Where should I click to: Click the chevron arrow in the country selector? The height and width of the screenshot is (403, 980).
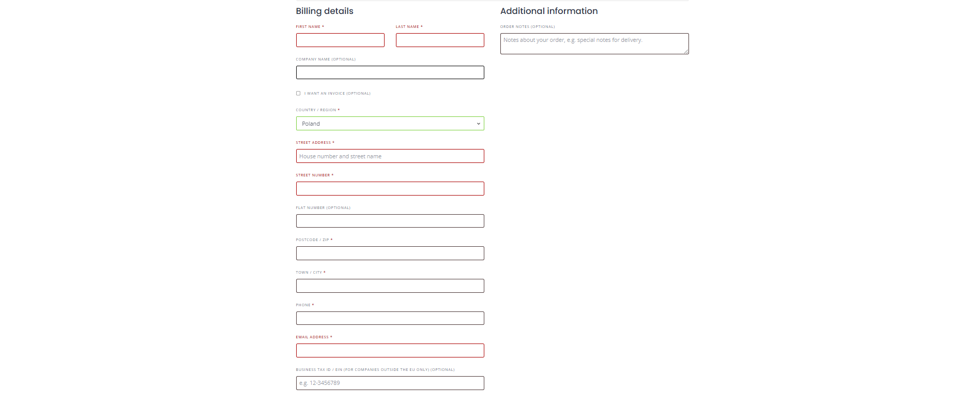coord(478,124)
